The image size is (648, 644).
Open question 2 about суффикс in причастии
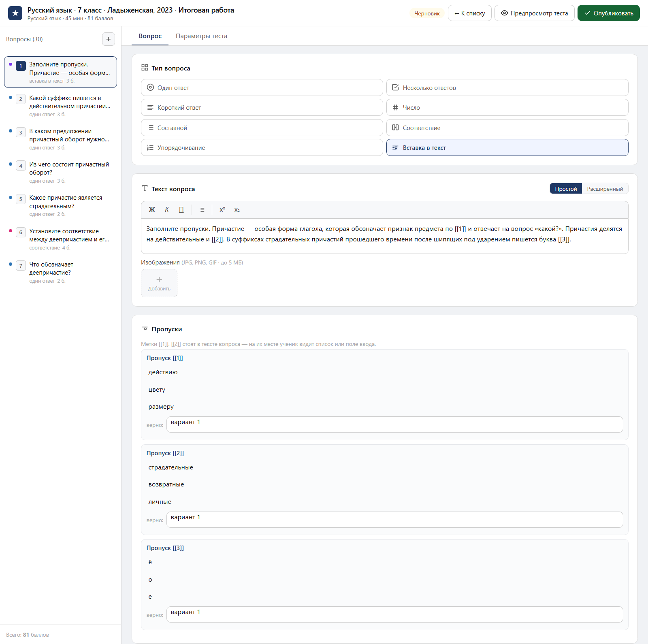(60, 106)
